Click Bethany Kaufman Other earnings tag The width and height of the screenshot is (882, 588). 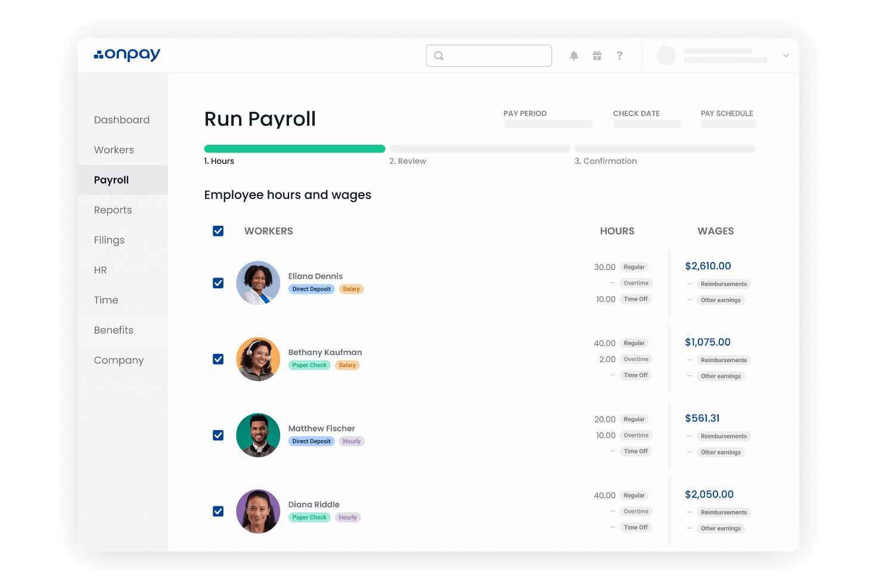pos(720,377)
